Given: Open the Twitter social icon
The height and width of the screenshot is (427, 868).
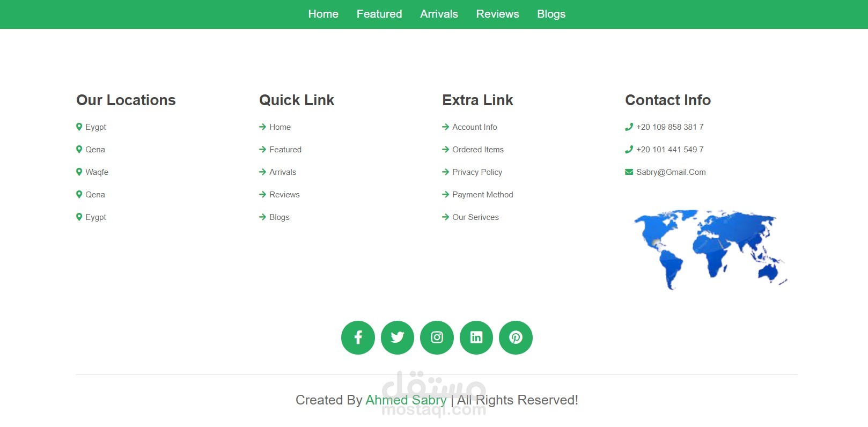Looking at the screenshot, I should 398,337.
